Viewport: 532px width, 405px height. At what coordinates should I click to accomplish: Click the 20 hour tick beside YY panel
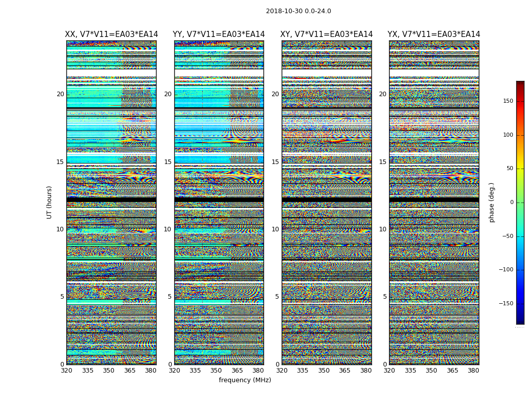pos(168,94)
